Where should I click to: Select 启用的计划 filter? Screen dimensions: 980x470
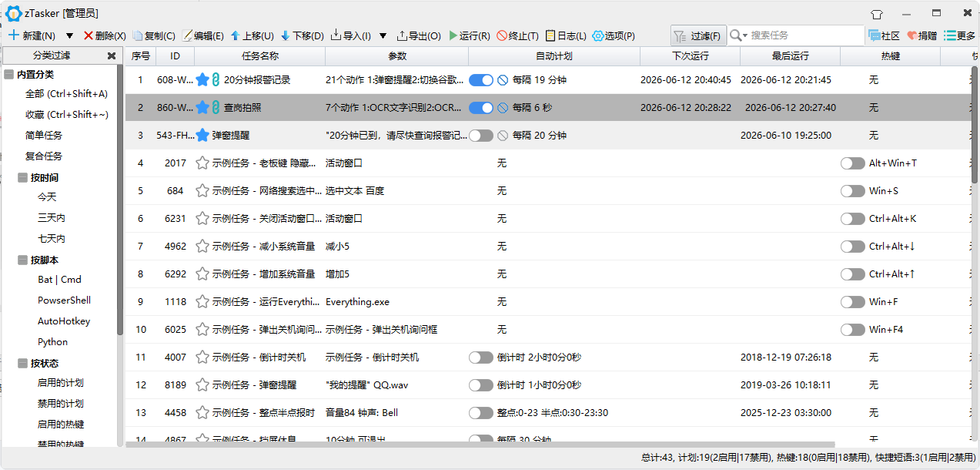61,383
